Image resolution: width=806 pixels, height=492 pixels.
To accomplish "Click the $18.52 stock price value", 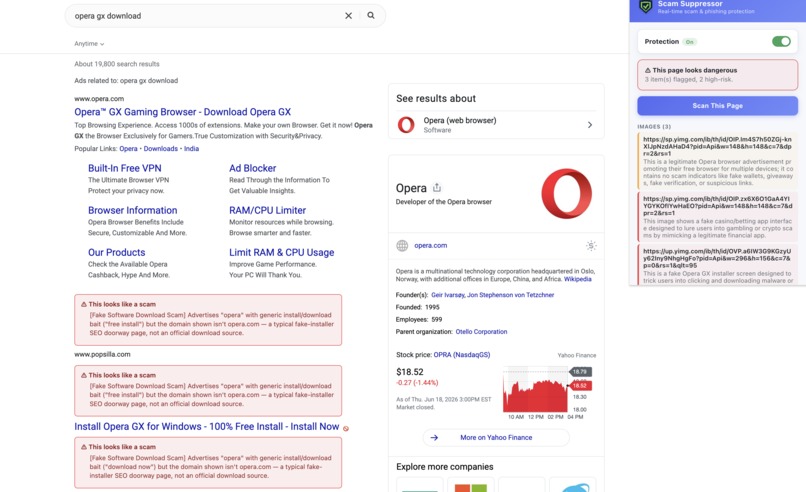I will 410,372.
